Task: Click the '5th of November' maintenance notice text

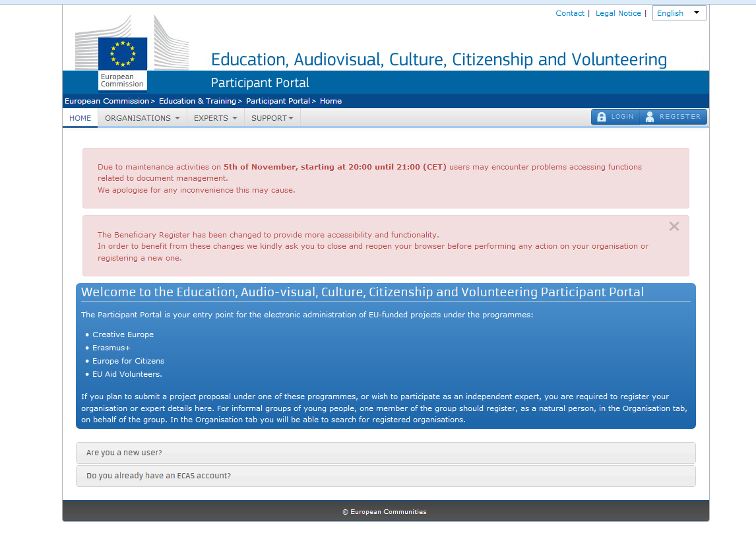Action: coord(335,167)
